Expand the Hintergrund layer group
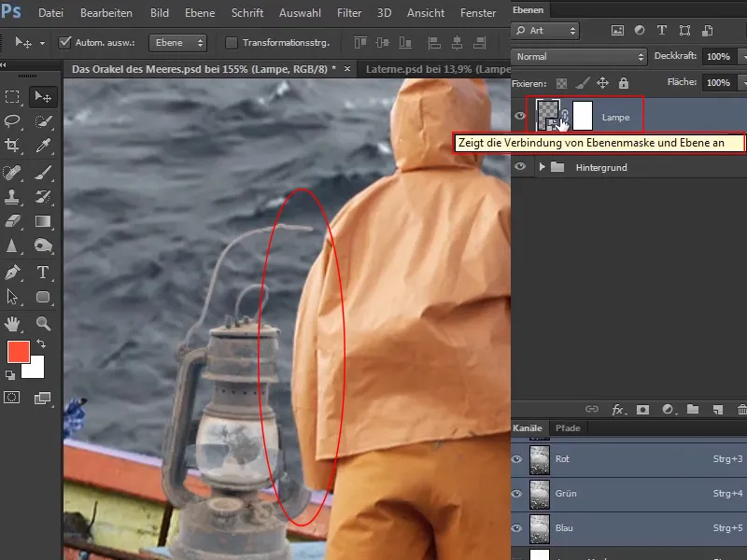The height and width of the screenshot is (560, 747). click(x=542, y=167)
